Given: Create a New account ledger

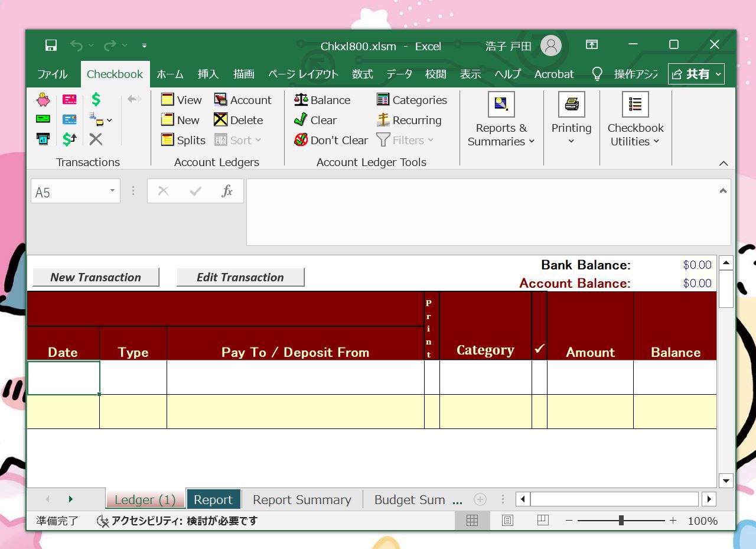Looking at the screenshot, I should 180,120.
